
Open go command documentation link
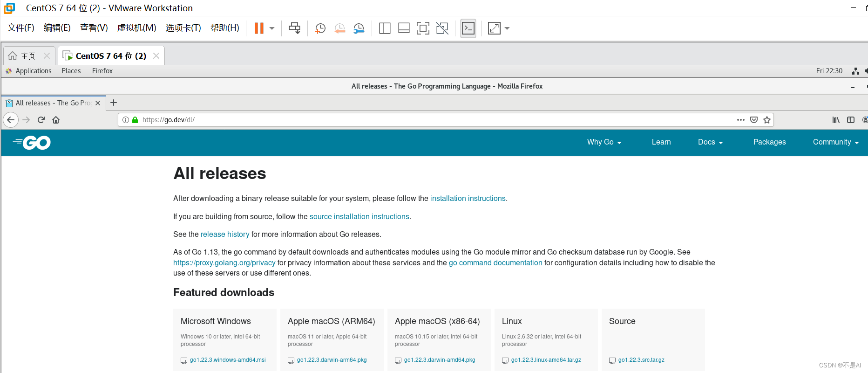pos(495,263)
